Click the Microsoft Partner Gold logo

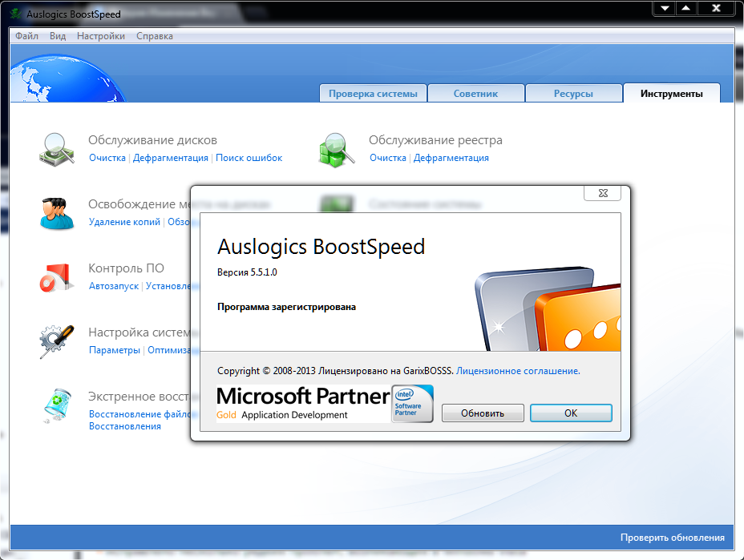tap(303, 403)
